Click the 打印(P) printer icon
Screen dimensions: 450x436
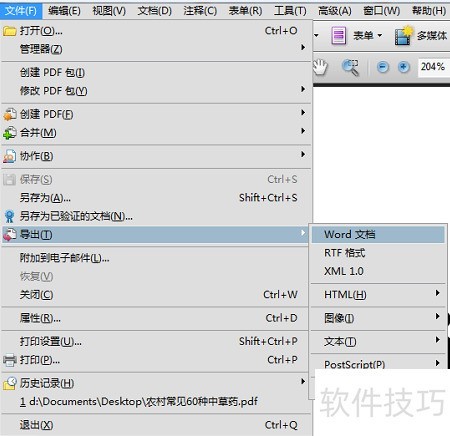[9, 360]
